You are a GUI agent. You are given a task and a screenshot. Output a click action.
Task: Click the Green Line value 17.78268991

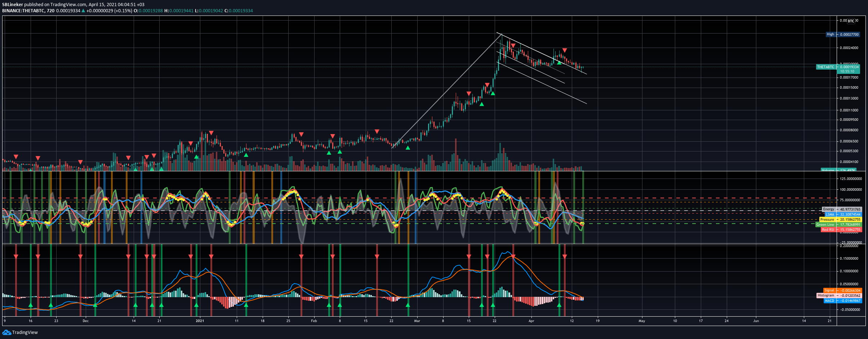coord(850,224)
